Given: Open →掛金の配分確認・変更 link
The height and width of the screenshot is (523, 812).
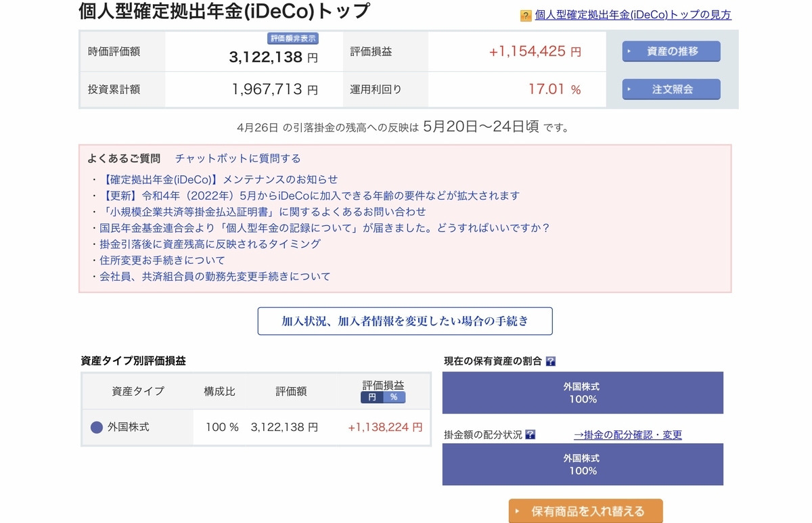Looking at the screenshot, I should [x=628, y=435].
